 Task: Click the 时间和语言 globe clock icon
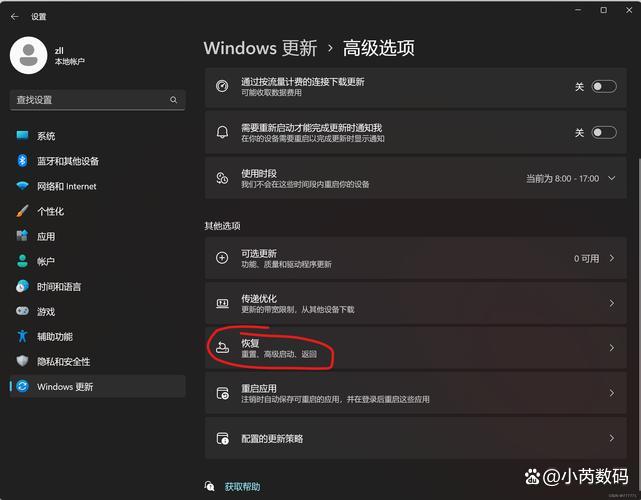pos(22,286)
